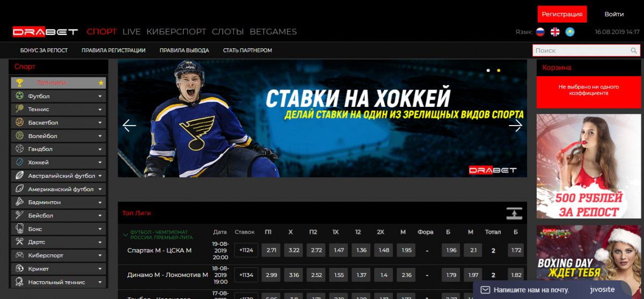Screen dimensions: 644x299
Task: Click the Регистрация button
Action: 562,14
